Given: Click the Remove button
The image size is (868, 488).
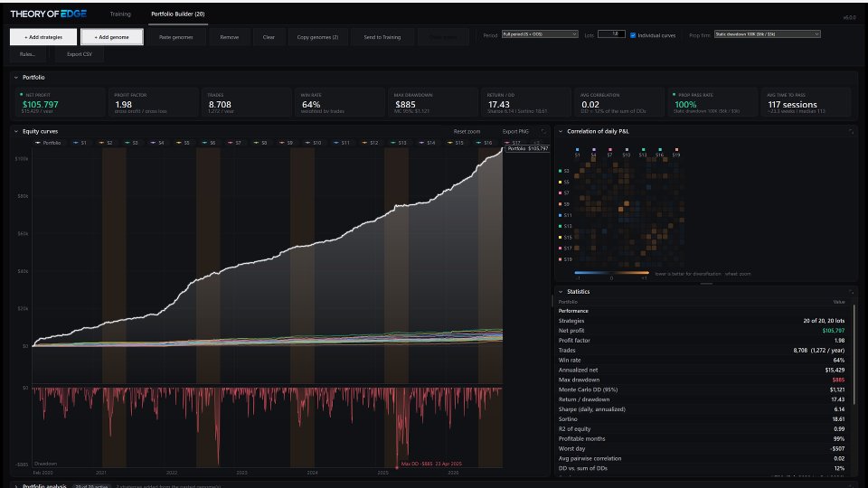Looking at the screenshot, I should click(229, 37).
